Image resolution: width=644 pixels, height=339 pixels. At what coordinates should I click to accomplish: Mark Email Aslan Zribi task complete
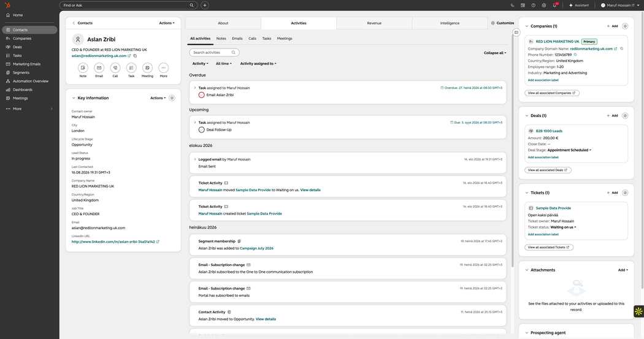[x=201, y=95]
